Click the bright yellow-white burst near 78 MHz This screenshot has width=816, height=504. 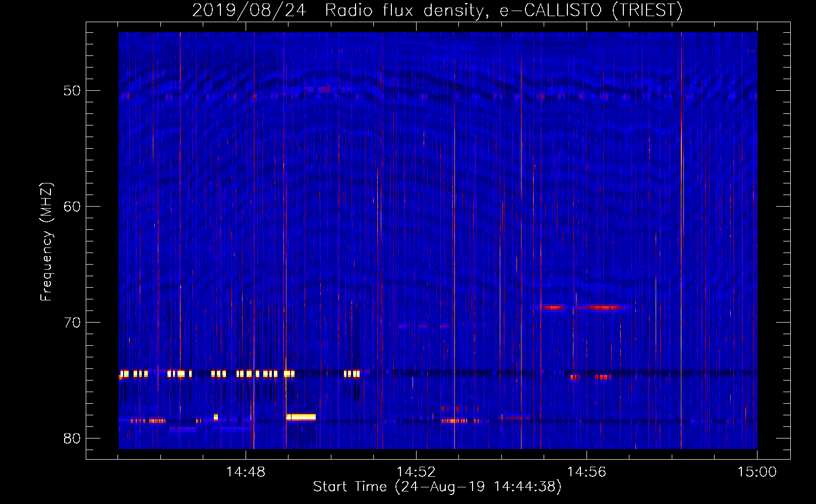pyautogui.click(x=301, y=417)
